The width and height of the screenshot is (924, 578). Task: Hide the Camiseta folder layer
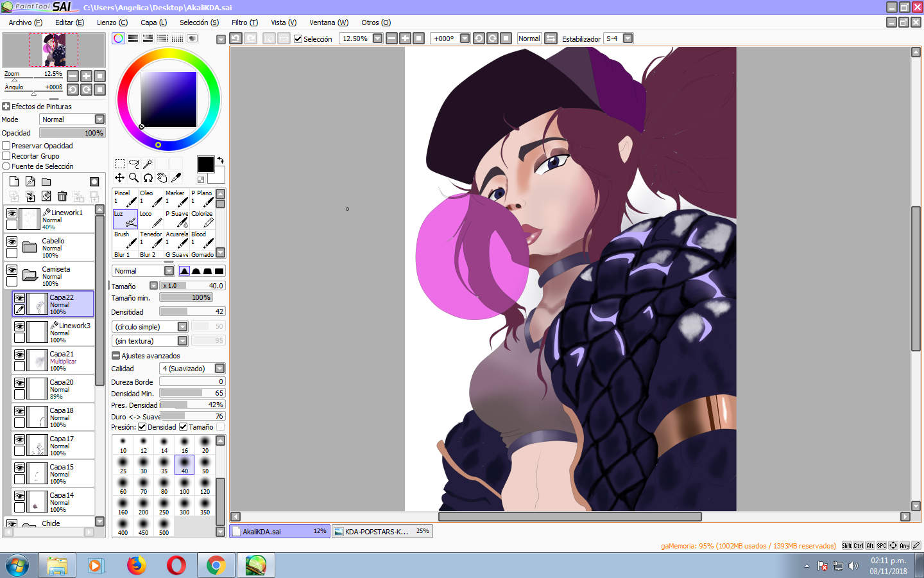[12, 270]
